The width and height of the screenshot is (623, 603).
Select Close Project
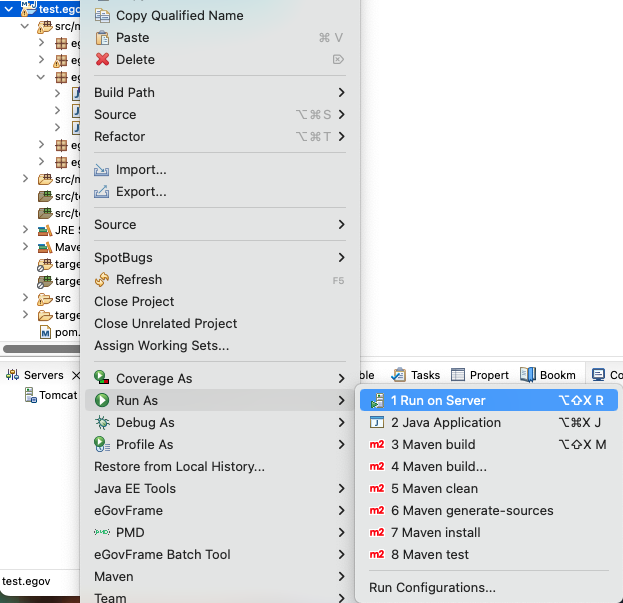(220, 302)
